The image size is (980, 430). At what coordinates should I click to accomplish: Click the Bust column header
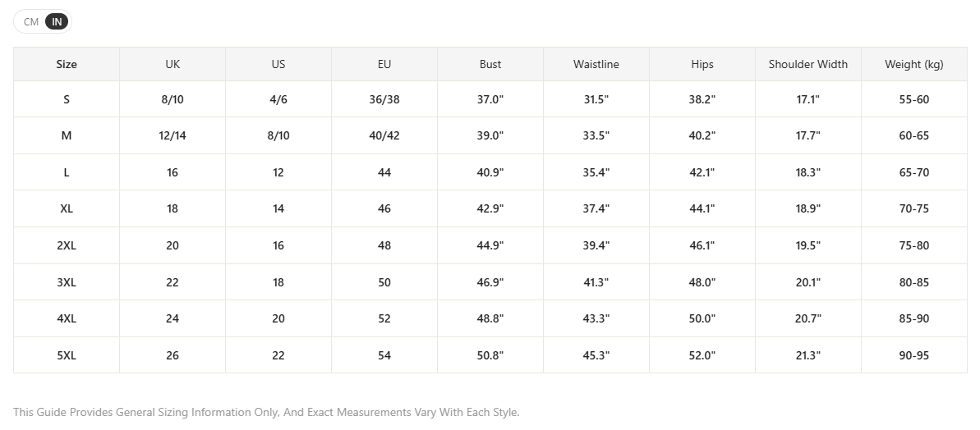click(490, 64)
